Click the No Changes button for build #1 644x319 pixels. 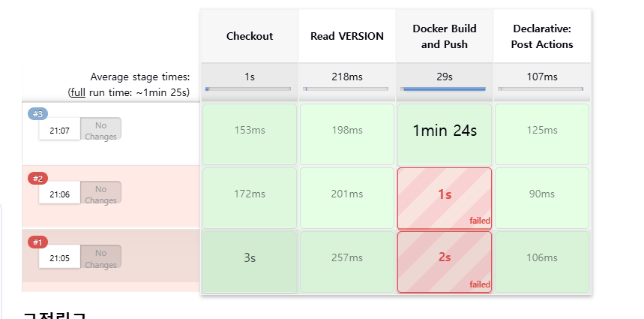100,258
